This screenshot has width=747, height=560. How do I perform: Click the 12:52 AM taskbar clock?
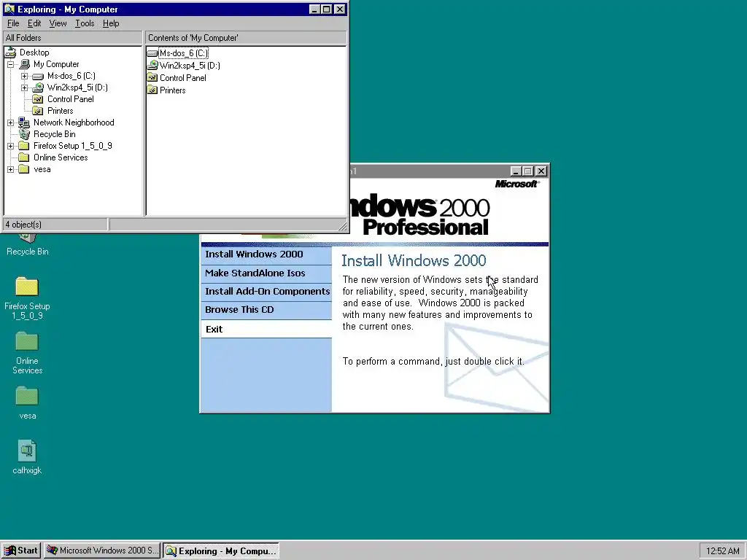point(723,551)
